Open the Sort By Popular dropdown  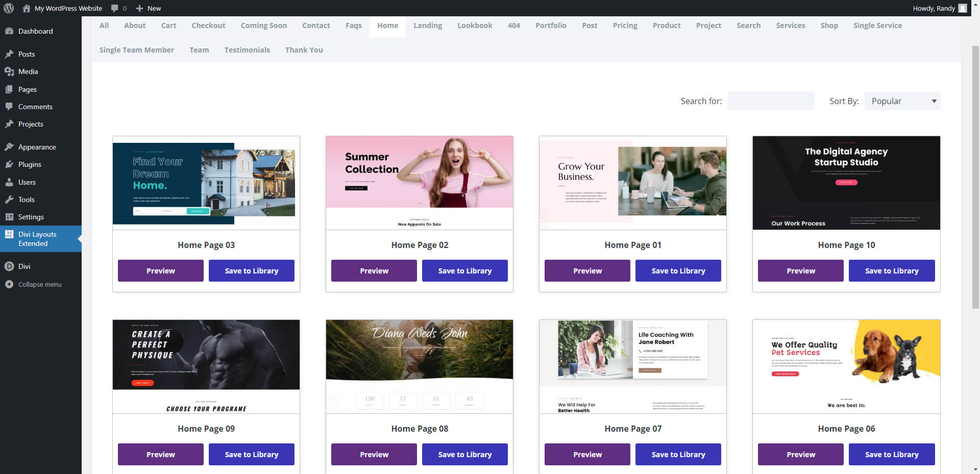pyautogui.click(x=902, y=101)
